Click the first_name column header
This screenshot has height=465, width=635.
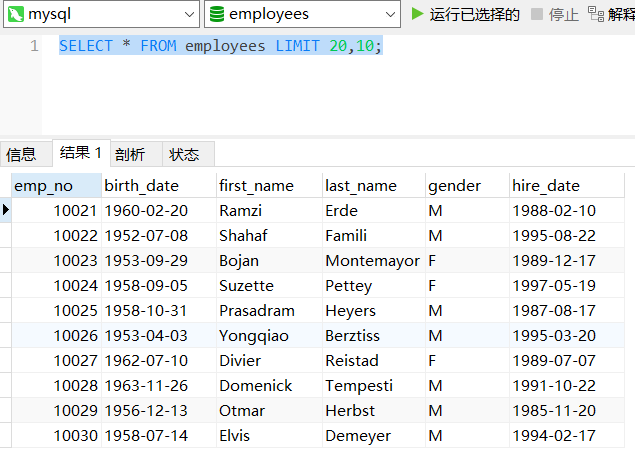point(269,186)
